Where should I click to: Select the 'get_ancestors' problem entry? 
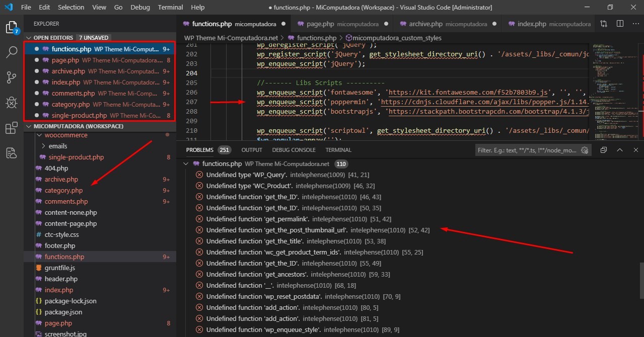click(293, 274)
